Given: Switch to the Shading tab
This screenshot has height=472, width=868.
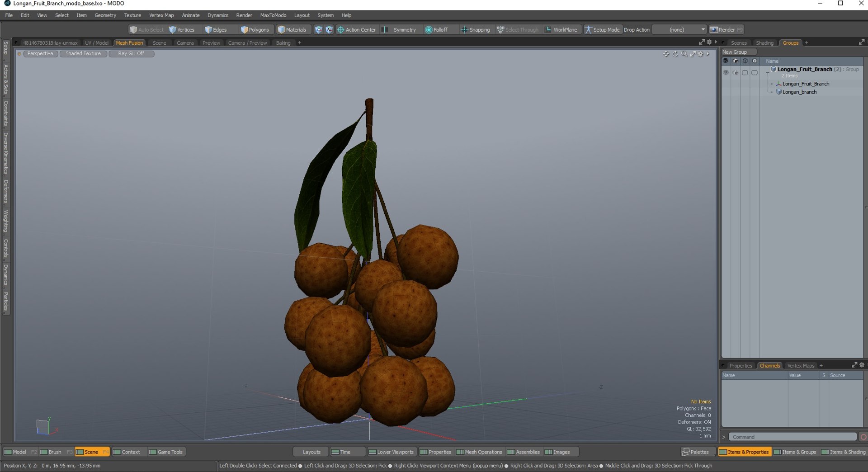Looking at the screenshot, I should tap(764, 43).
